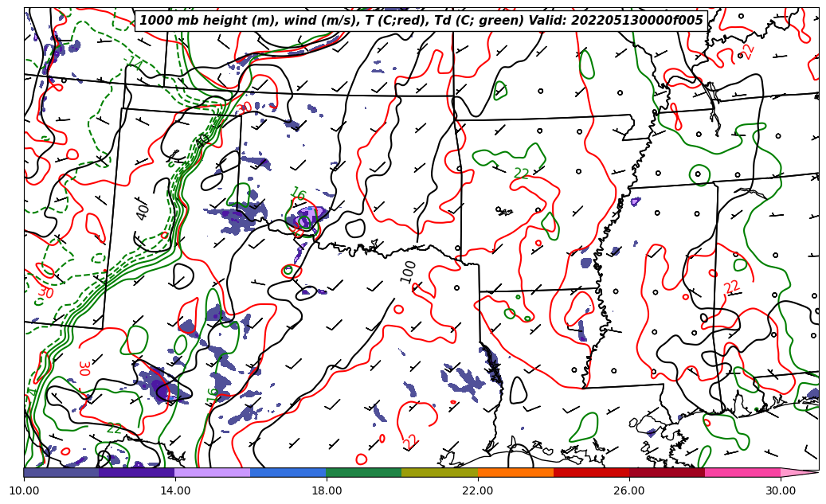Click the maroon 26–28 colorbar segment

coord(667,472)
